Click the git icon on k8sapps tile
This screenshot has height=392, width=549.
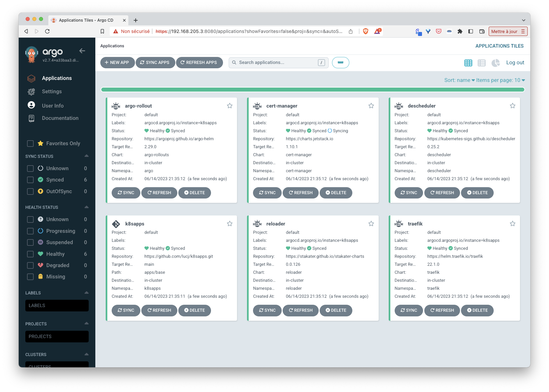tap(116, 224)
